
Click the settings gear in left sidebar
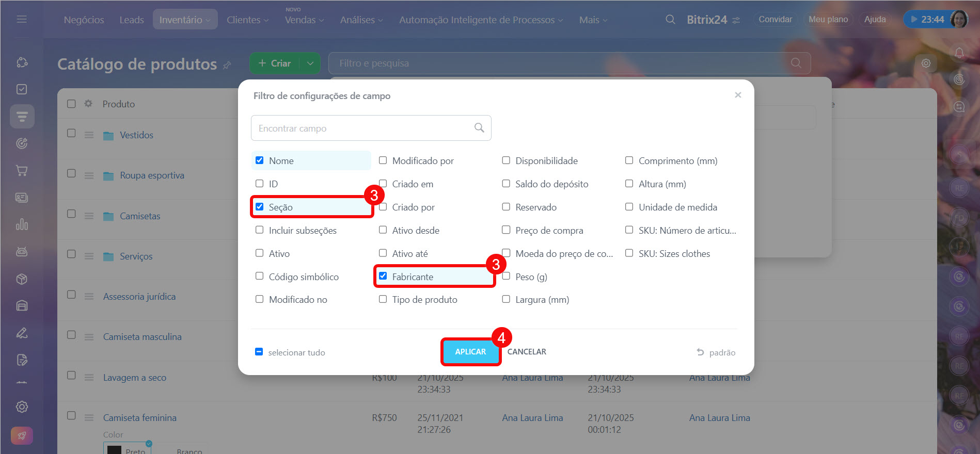(x=22, y=407)
